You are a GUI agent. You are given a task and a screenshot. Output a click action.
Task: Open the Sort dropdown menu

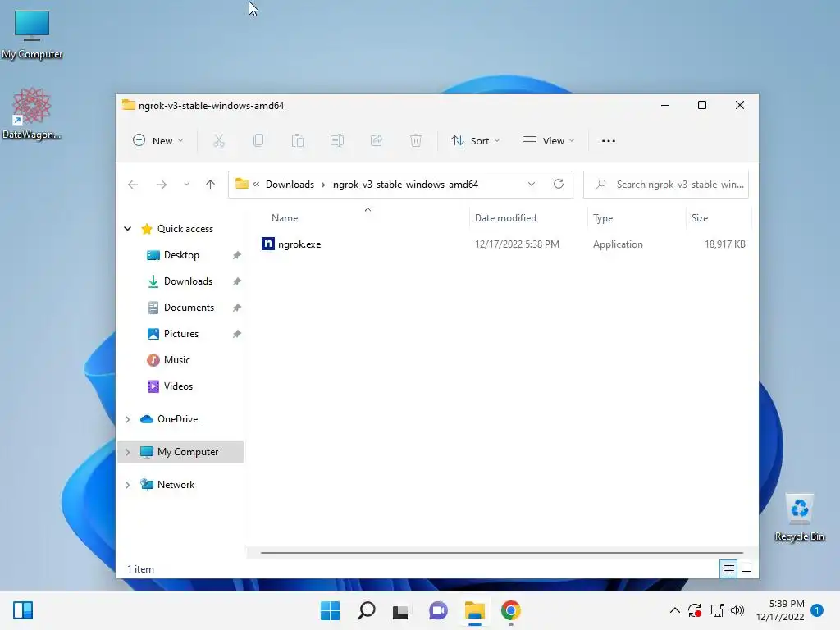[475, 141]
